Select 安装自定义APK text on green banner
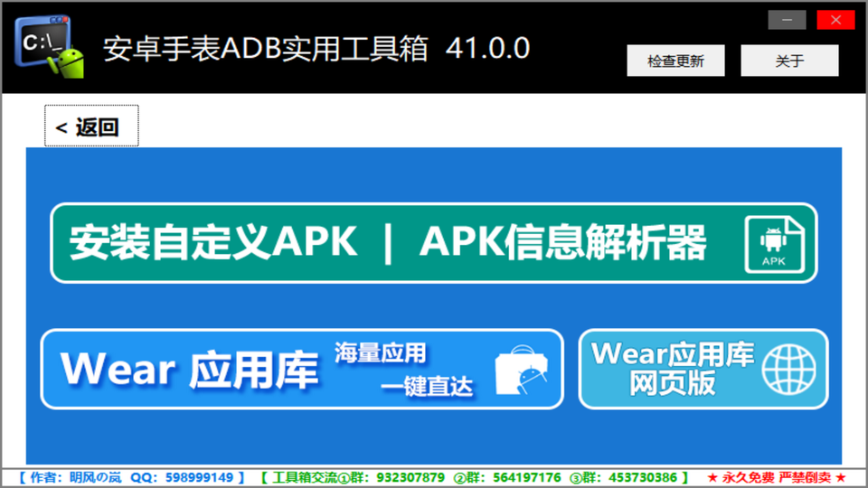The width and height of the screenshot is (868, 488). click(213, 243)
